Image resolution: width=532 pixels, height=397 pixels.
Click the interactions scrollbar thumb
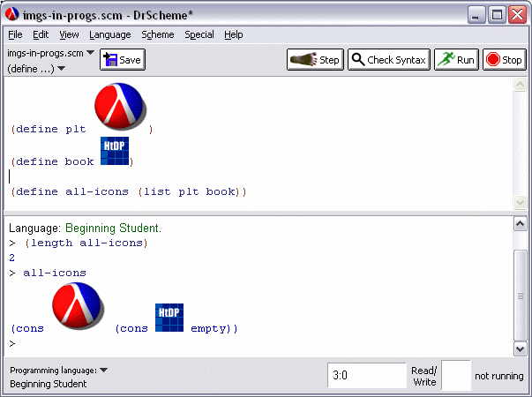click(521, 296)
